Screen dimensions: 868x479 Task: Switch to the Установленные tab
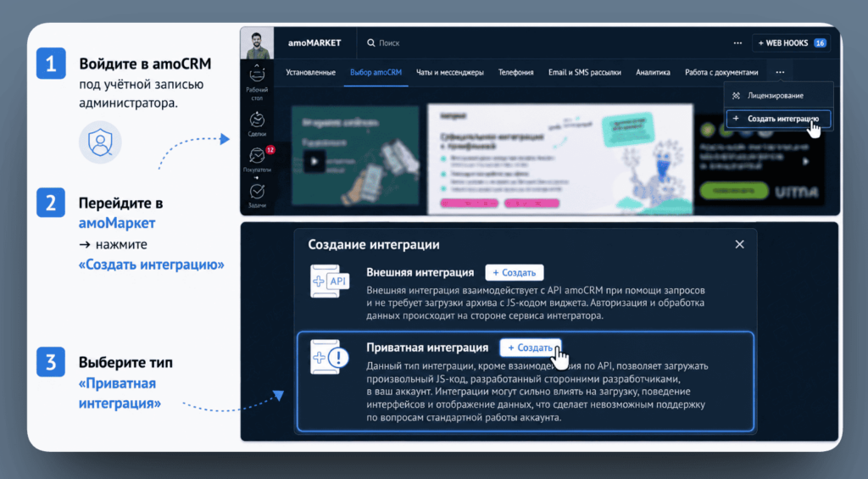310,72
